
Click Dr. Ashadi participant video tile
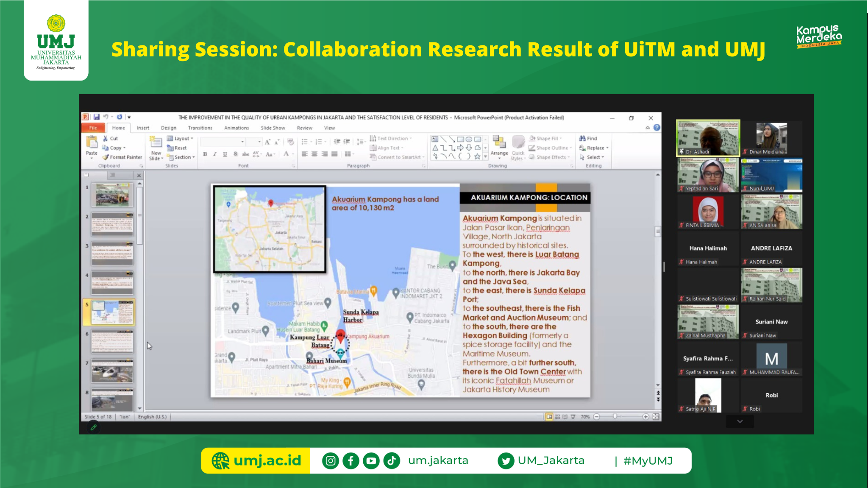click(708, 138)
